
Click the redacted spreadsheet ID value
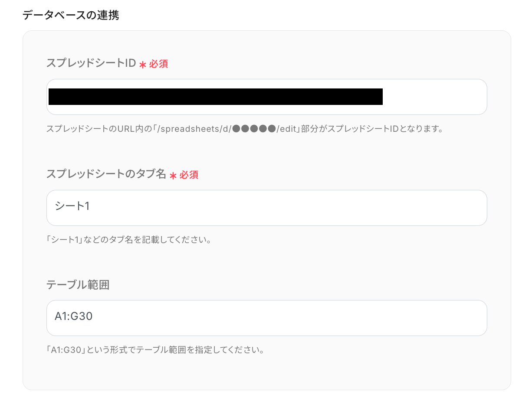point(216,96)
